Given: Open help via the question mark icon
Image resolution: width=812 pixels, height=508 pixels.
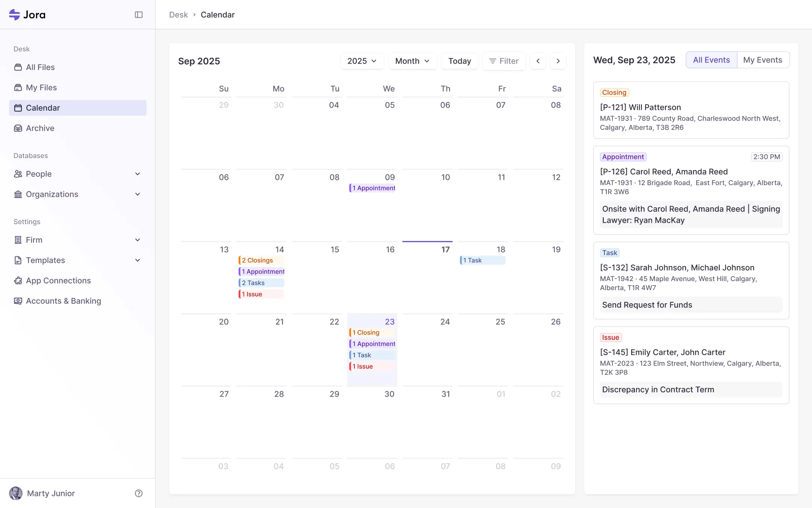Looking at the screenshot, I should click(138, 493).
